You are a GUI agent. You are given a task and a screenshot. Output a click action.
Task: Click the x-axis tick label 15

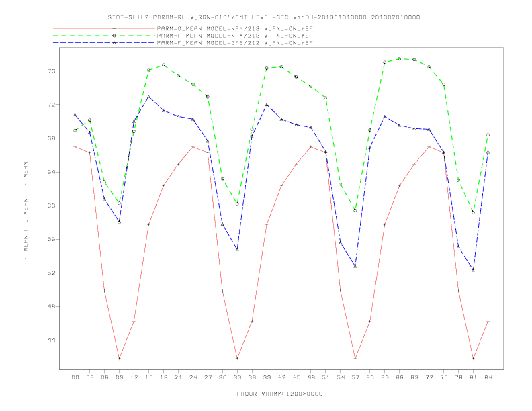coord(148,377)
